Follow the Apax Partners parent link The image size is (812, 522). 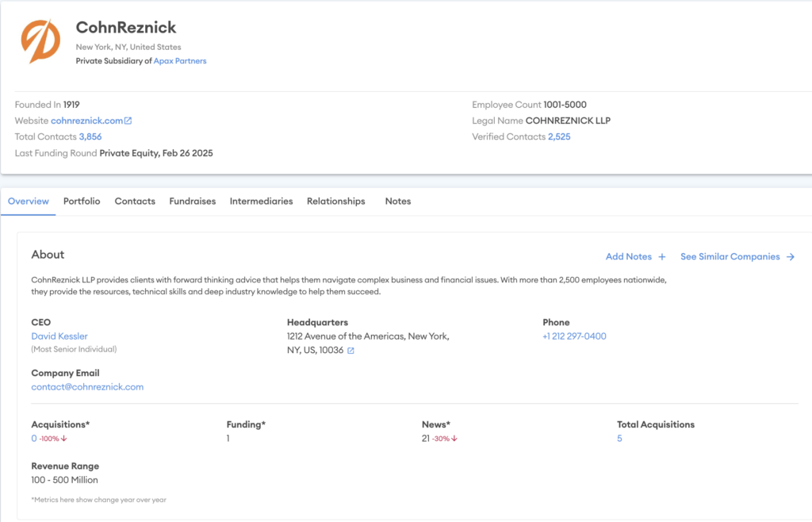click(x=180, y=61)
